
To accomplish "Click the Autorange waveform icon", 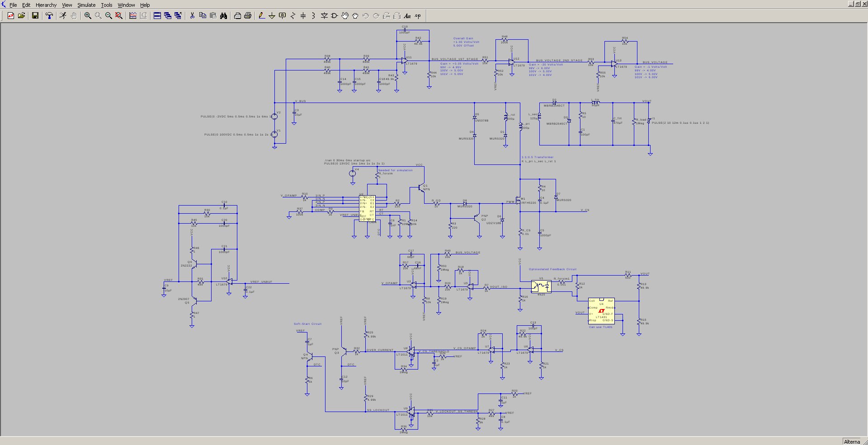I will 133,16.
